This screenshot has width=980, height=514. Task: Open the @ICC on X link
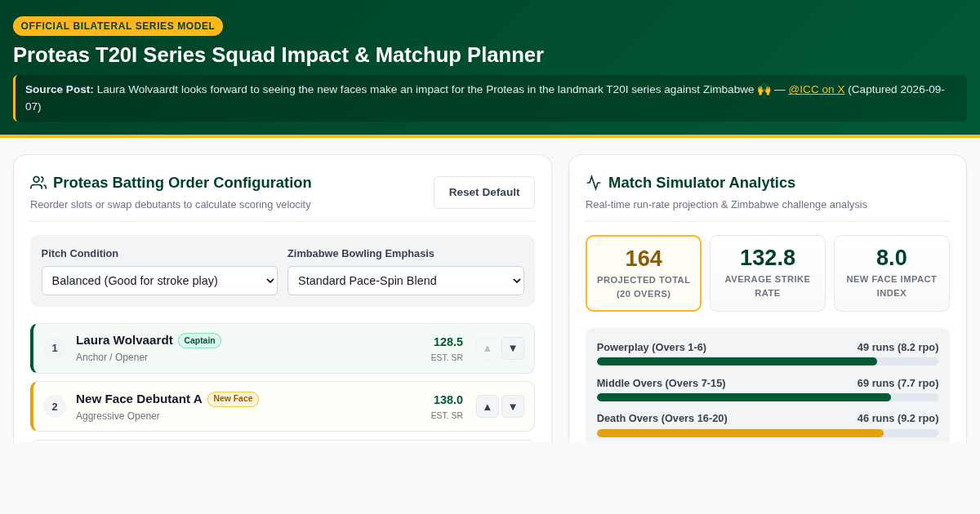coord(817,89)
